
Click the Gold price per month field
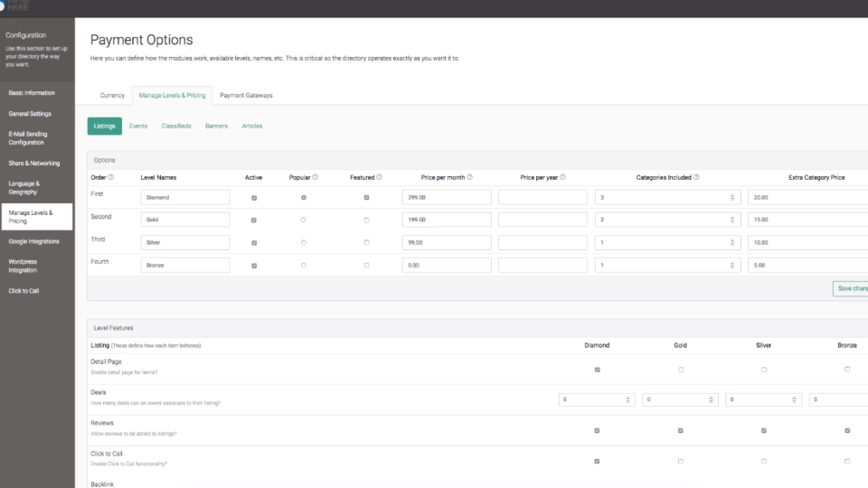click(447, 220)
